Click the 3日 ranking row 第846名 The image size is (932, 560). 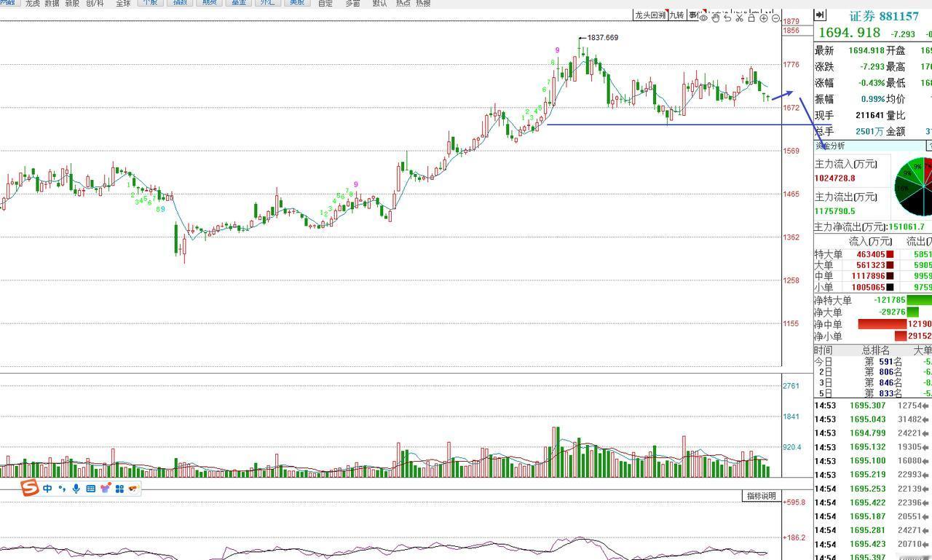[872, 383]
